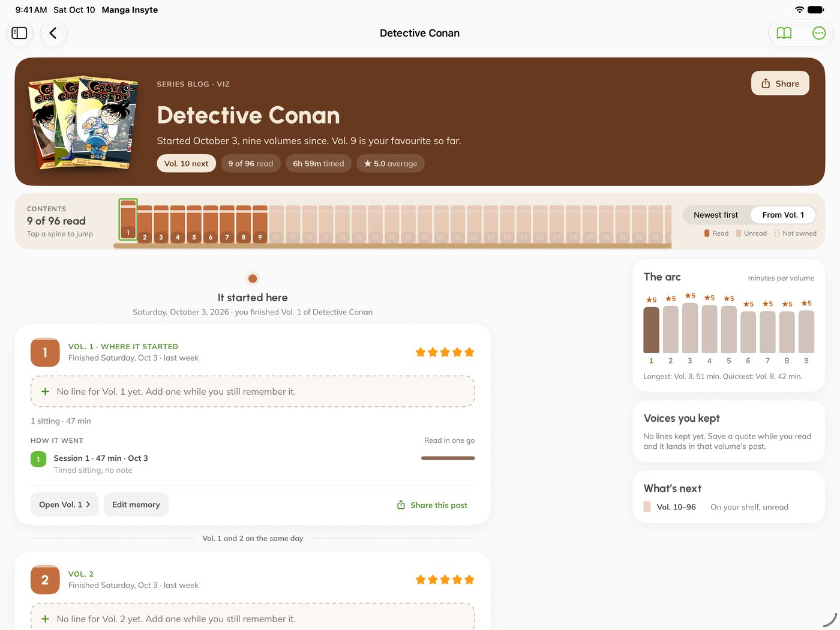Image resolution: width=840 pixels, height=630 pixels.
Task: Click the Read in one go progress bar
Action: coord(448,458)
